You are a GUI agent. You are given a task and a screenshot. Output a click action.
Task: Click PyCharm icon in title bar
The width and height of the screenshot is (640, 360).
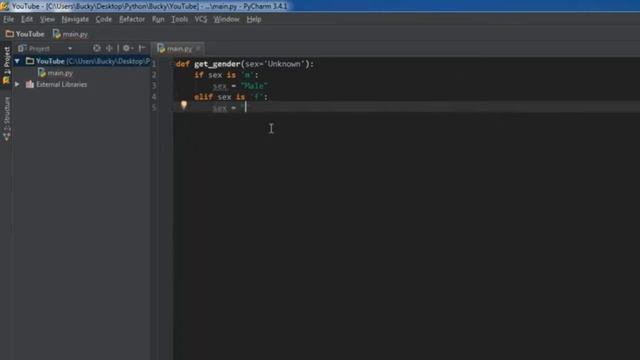[x=4, y=6]
